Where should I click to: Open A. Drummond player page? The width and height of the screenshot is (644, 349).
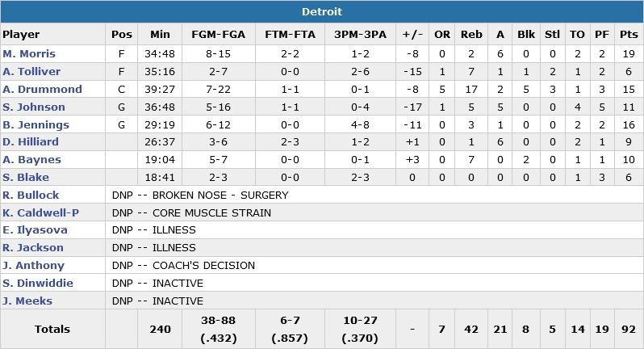[x=42, y=90]
